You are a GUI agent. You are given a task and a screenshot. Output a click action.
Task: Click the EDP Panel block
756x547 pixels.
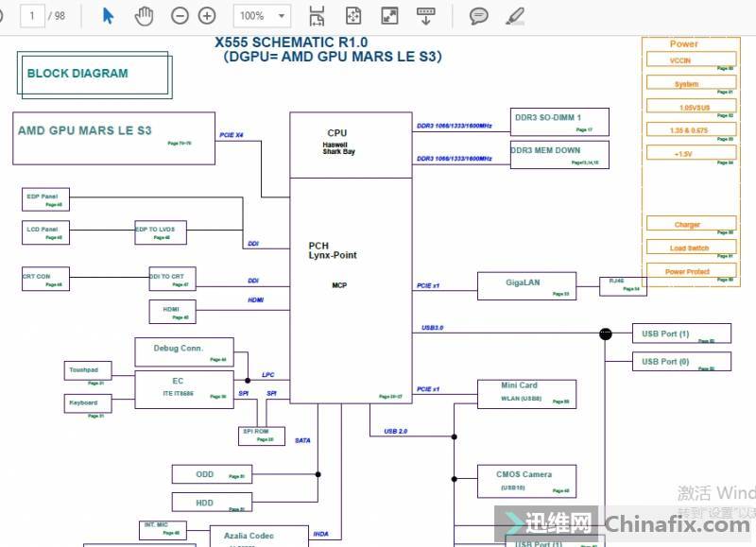(x=45, y=199)
